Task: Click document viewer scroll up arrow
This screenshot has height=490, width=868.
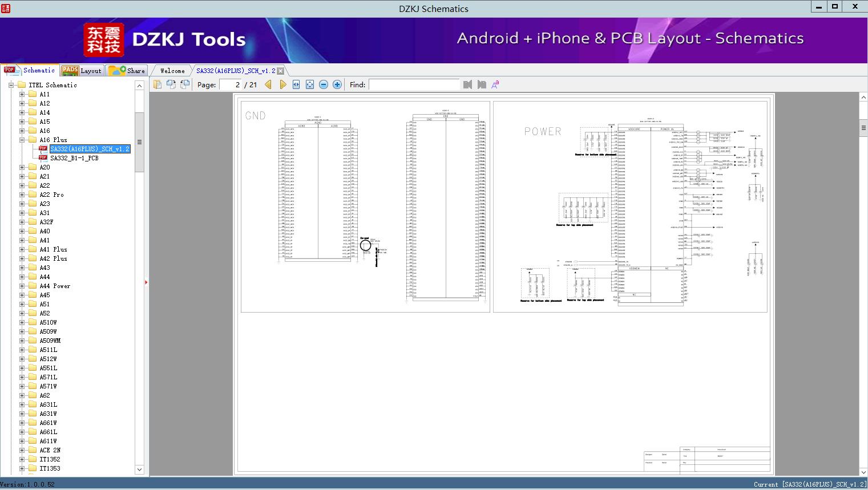Action: point(863,98)
